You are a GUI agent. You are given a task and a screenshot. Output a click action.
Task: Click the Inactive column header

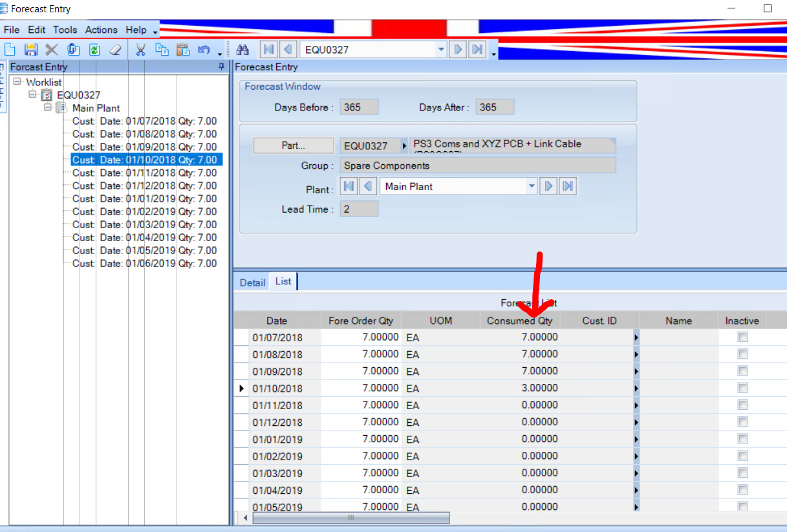(x=742, y=321)
